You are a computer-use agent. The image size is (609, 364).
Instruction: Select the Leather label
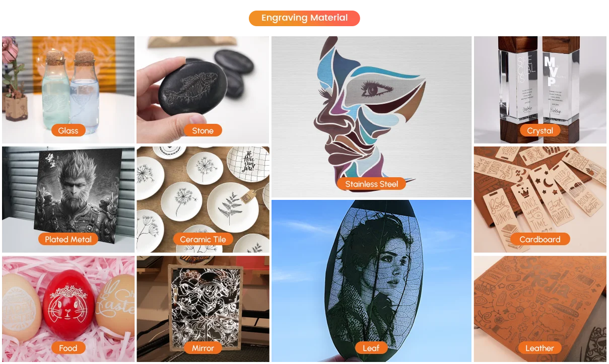540,348
